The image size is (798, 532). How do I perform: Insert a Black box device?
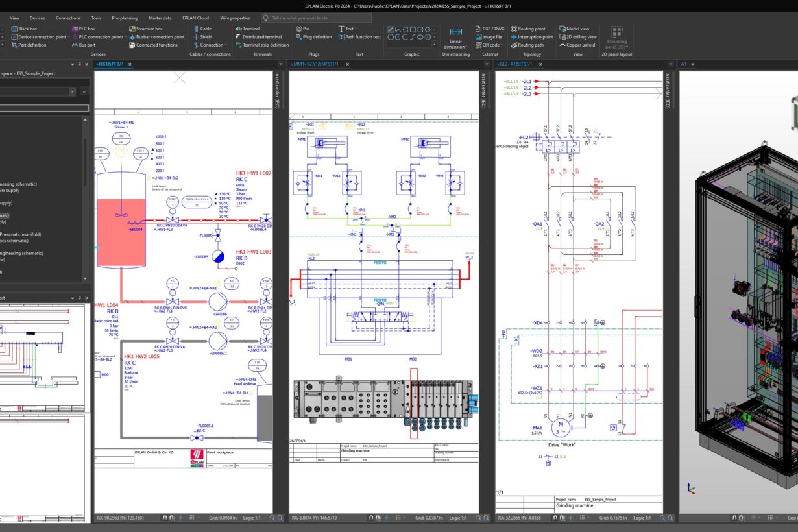[x=25, y=29]
